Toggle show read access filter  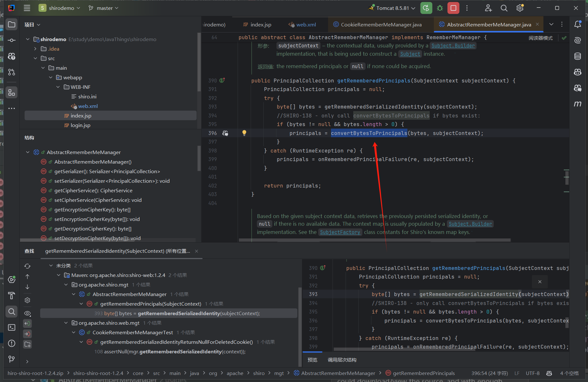point(27,323)
